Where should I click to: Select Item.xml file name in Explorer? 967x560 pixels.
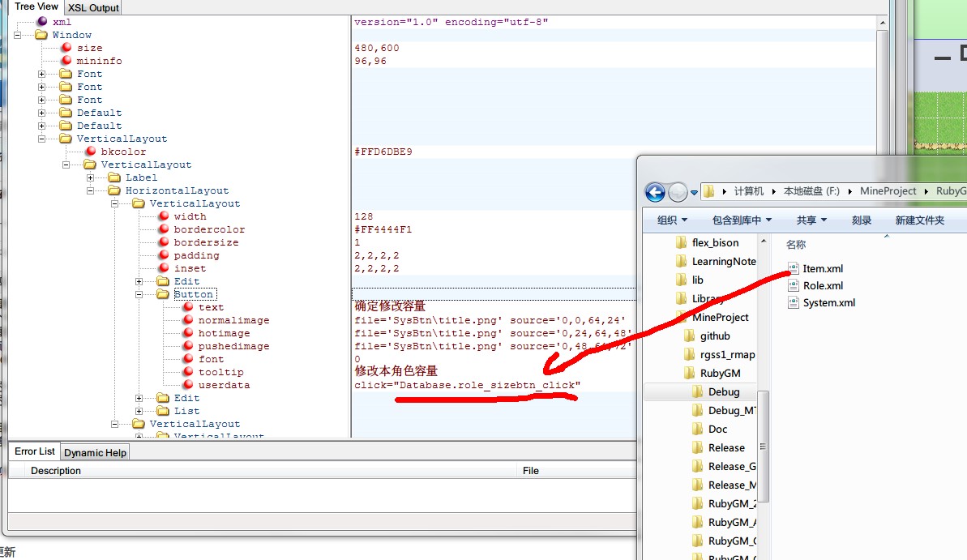tap(823, 269)
